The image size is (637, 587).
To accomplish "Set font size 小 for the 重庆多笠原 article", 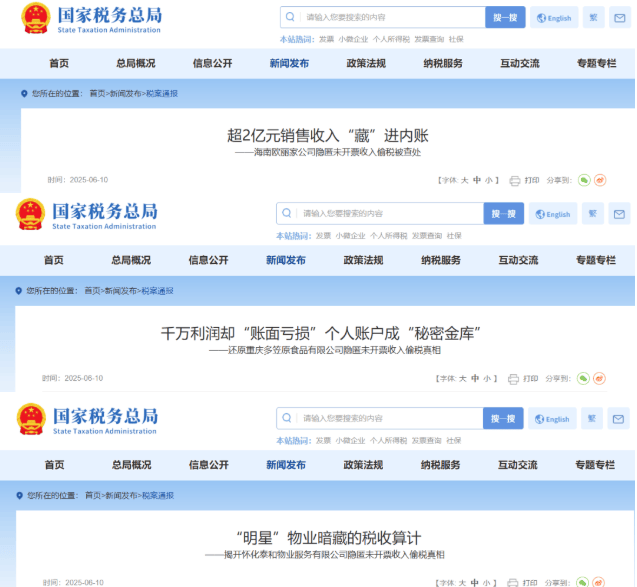I will click(x=488, y=379).
